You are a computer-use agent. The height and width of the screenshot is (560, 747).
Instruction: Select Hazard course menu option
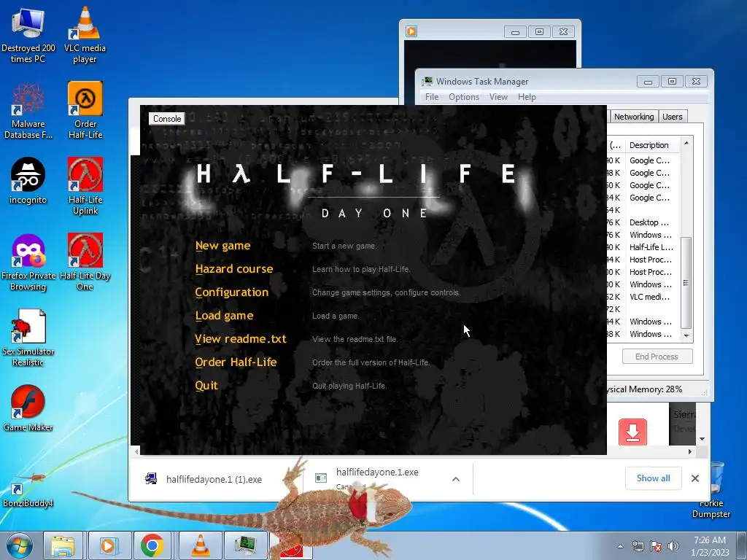[234, 269]
